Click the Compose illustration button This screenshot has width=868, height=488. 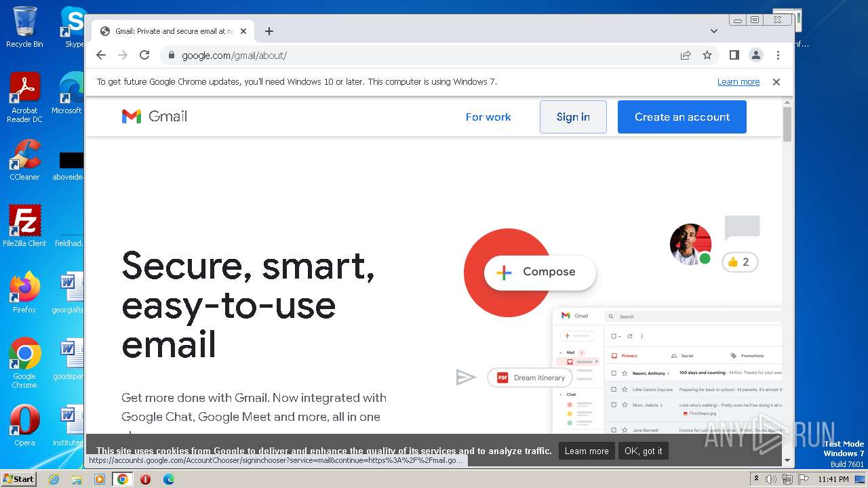pos(540,272)
